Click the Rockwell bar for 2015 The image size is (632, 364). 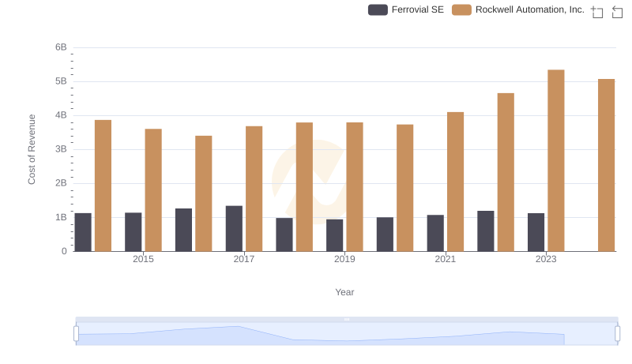click(153, 190)
